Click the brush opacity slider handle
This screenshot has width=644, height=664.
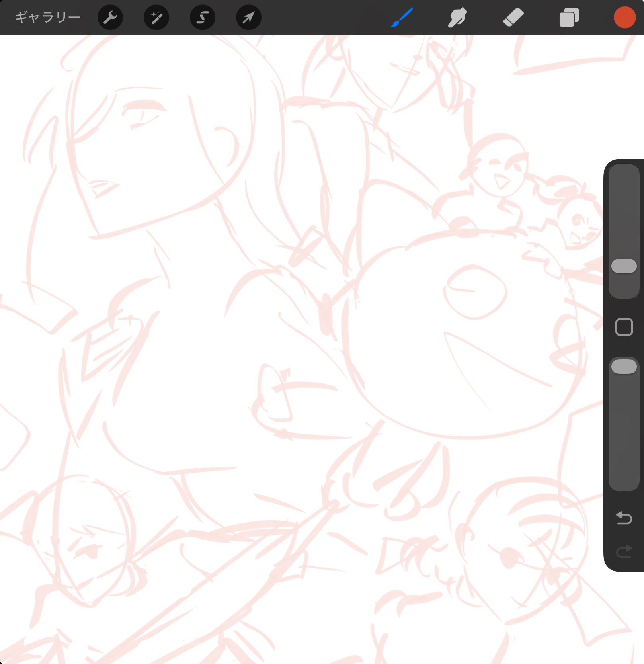pos(624,367)
